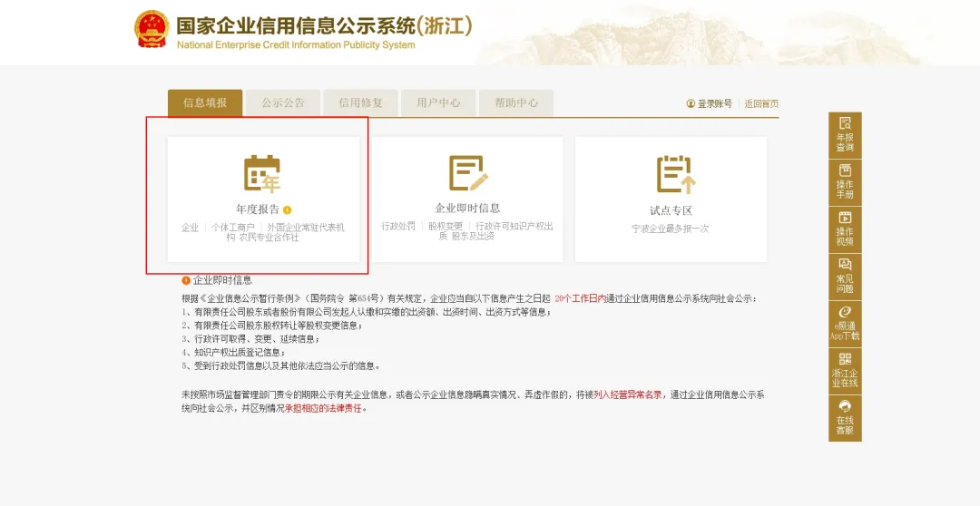This screenshot has height=506, width=980.
Task: Click the red 承担相应的法律责任 text
Action: 323,409
